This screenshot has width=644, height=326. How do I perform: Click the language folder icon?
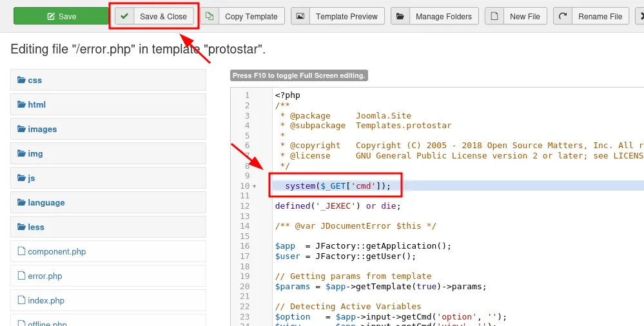click(21, 202)
